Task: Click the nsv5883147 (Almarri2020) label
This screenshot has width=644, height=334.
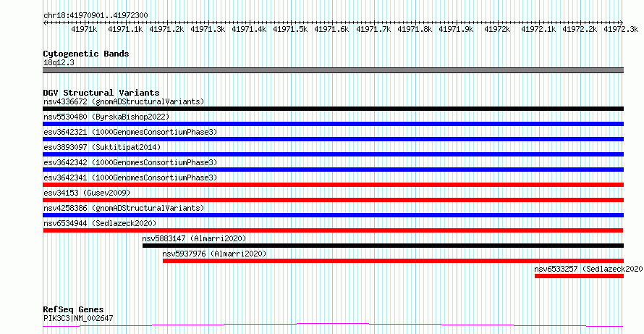Action: coord(194,238)
